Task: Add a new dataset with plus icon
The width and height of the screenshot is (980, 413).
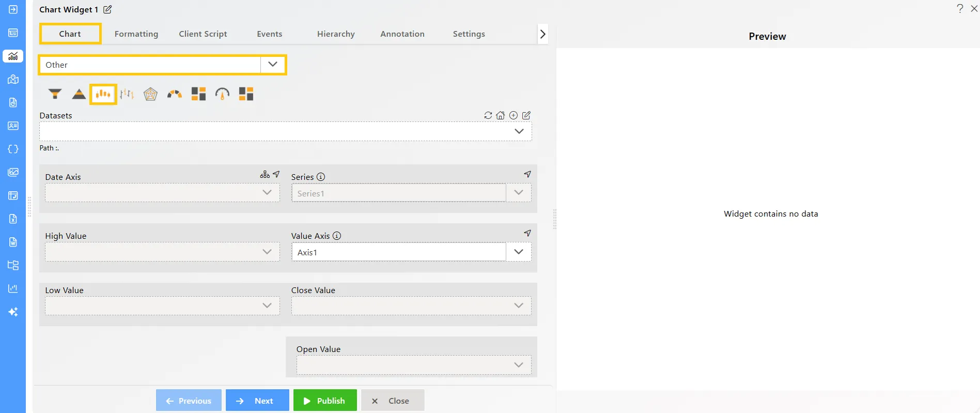Action: tap(514, 115)
